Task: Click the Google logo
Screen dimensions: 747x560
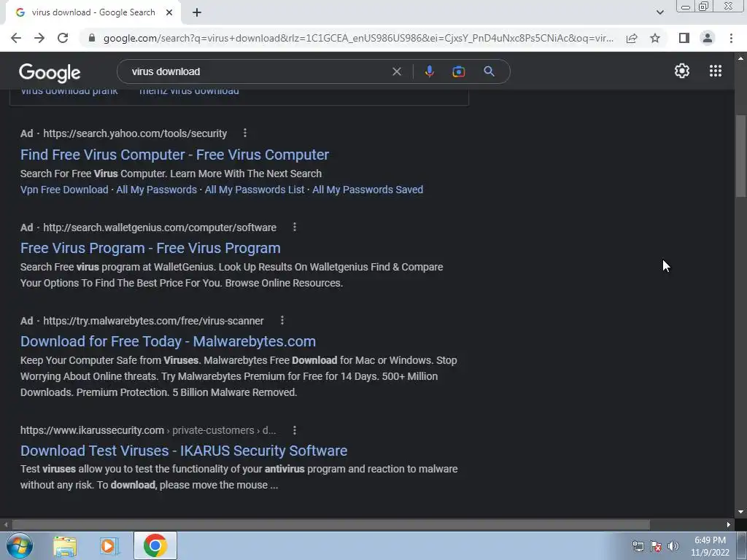Action: (x=50, y=72)
